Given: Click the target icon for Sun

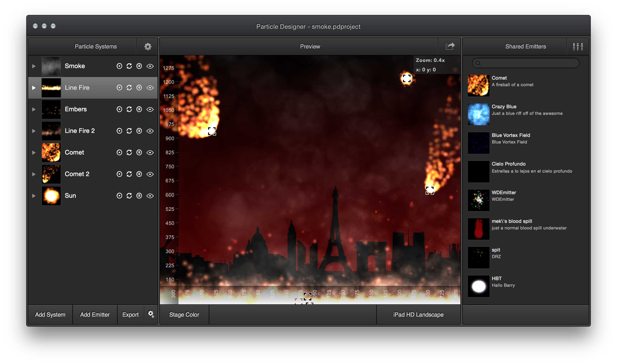Looking at the screenshot, I should [x=119, y=195].
